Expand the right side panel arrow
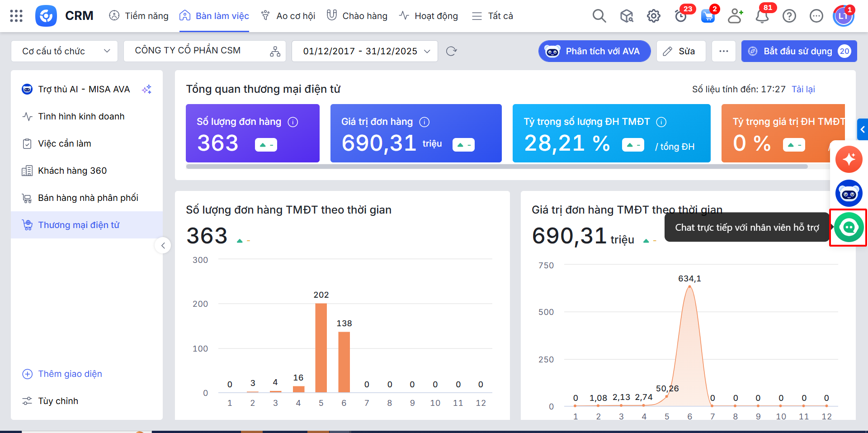This screenshot has height=433, width=868. pos(862,129)
